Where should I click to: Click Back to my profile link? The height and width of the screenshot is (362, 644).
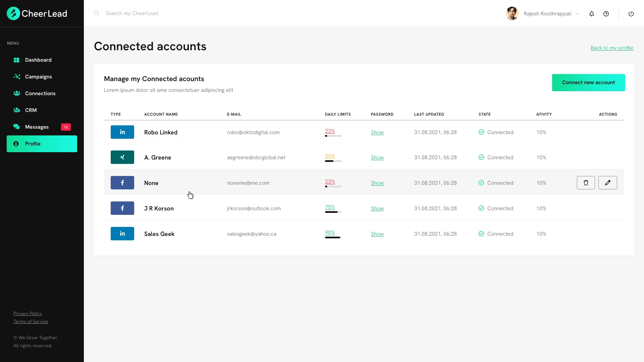click(612, 48)
